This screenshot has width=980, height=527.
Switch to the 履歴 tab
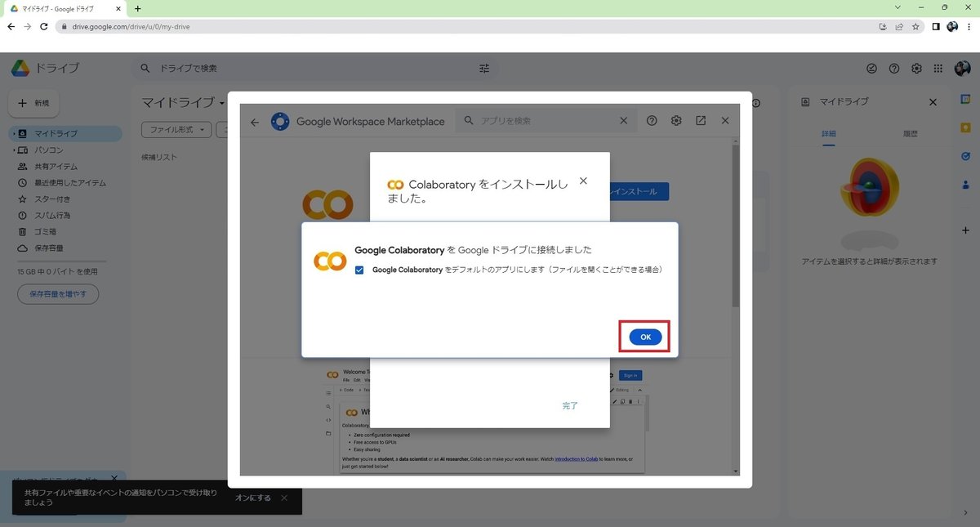click(x=910, y=134)
